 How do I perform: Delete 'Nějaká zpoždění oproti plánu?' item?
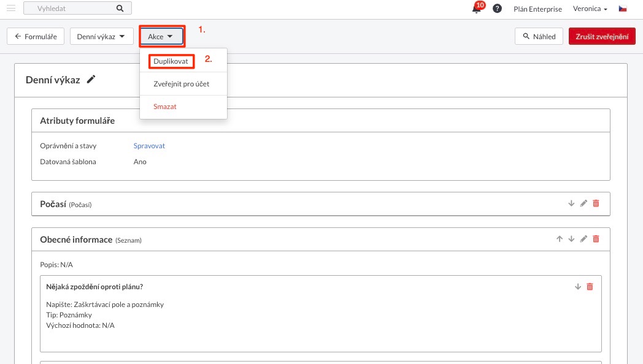(590, 287)
